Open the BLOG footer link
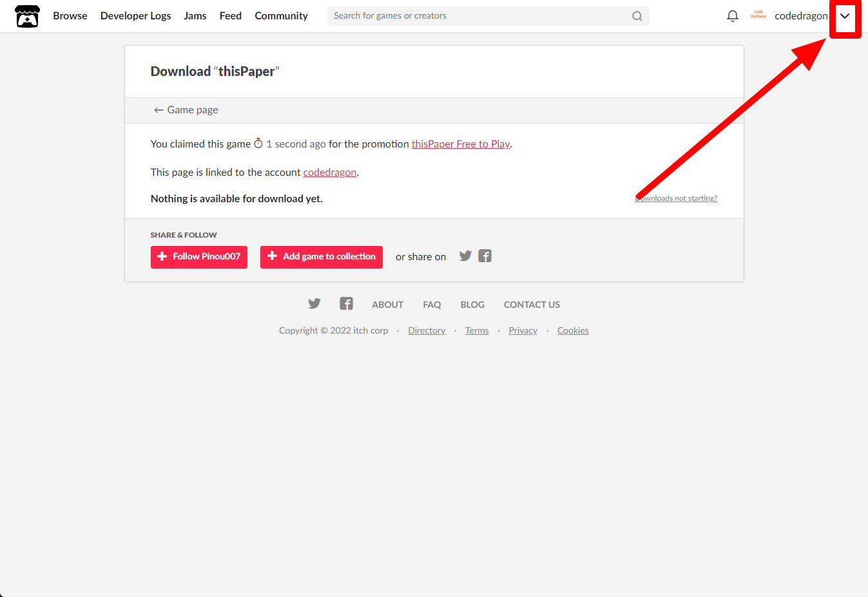868x597 pixels. coord(472,305)
